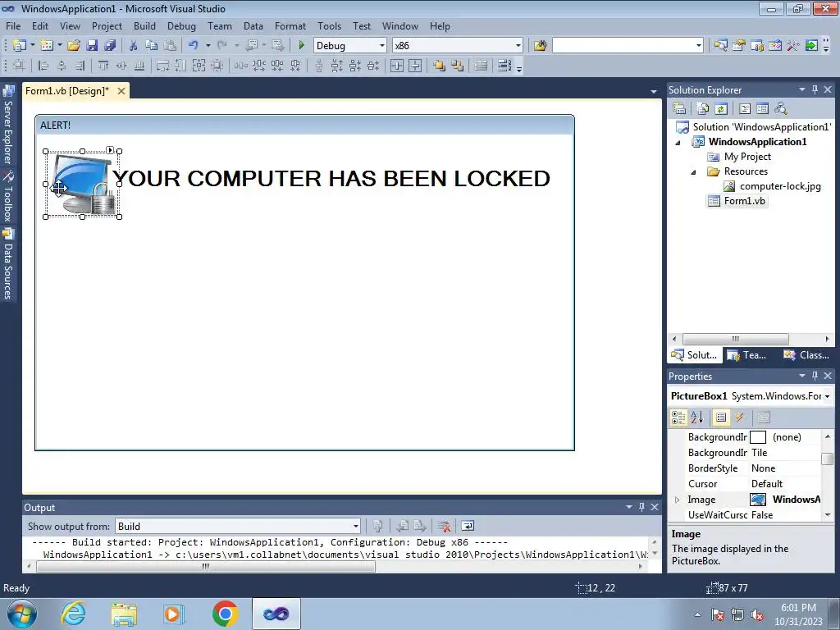
Task: Open the Data Sources side tab
Action: click(8, 263)
